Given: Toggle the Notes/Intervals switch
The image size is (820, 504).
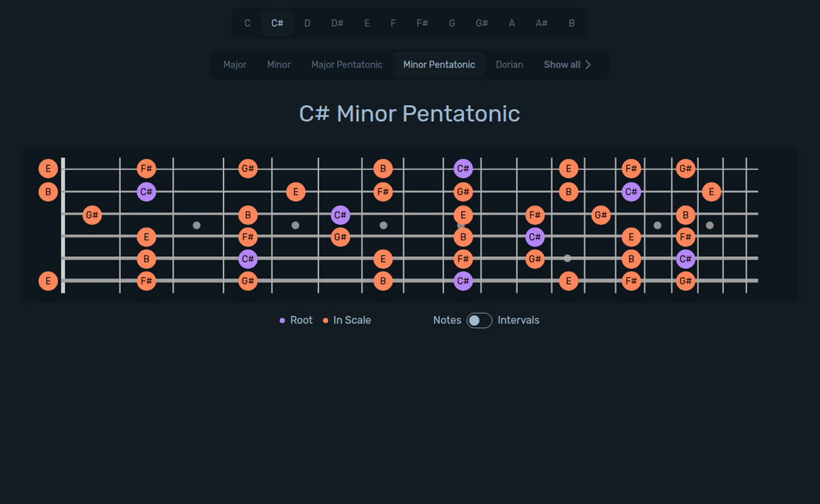Looking at the screenshot, I should pos(480,320).
